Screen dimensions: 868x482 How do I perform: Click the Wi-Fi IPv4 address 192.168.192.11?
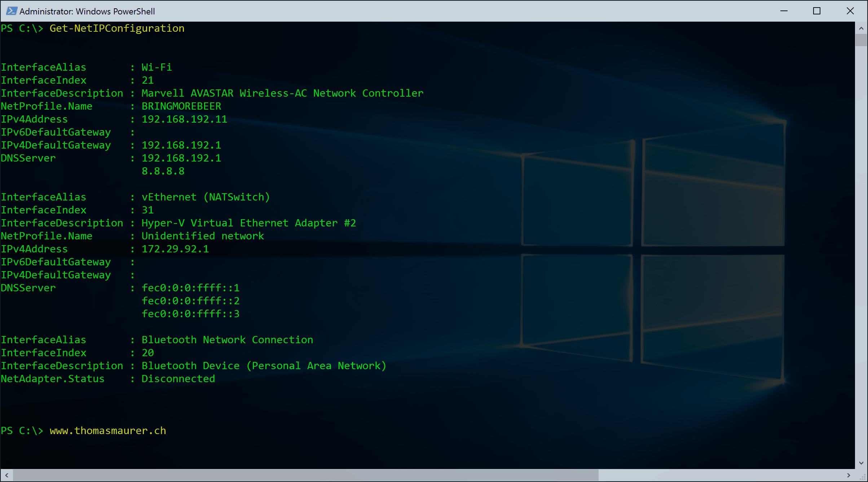pyautogui.click(x=184, y=119)
